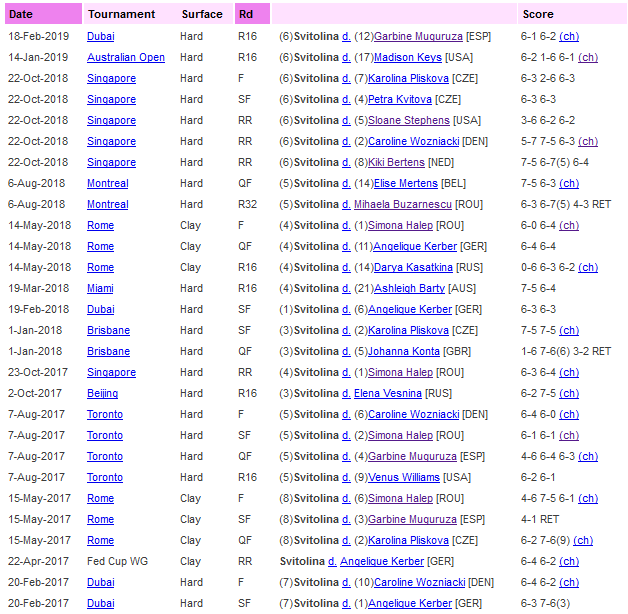
Task: Open the Australian Open tournament link
Action: pos(126,57)
